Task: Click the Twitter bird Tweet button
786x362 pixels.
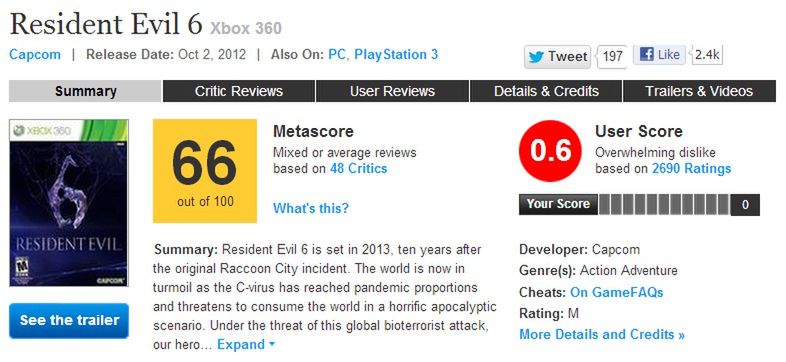Action: coord(557,56)
